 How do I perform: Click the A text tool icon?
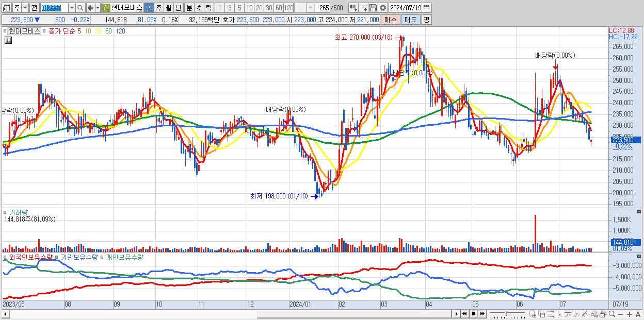coord(638,314)
